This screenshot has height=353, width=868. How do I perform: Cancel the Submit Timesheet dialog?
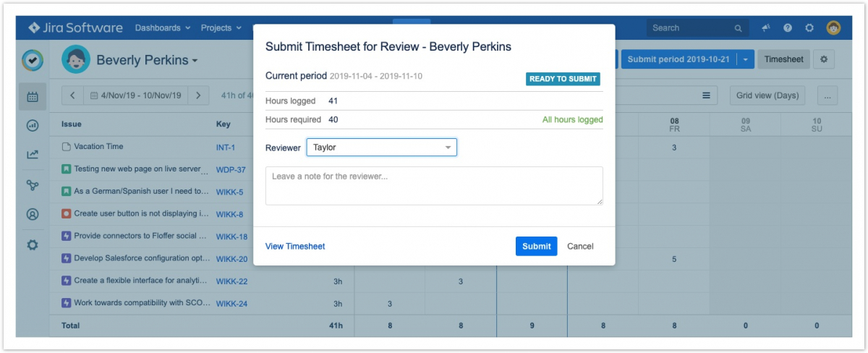click(x=580, y=246)
